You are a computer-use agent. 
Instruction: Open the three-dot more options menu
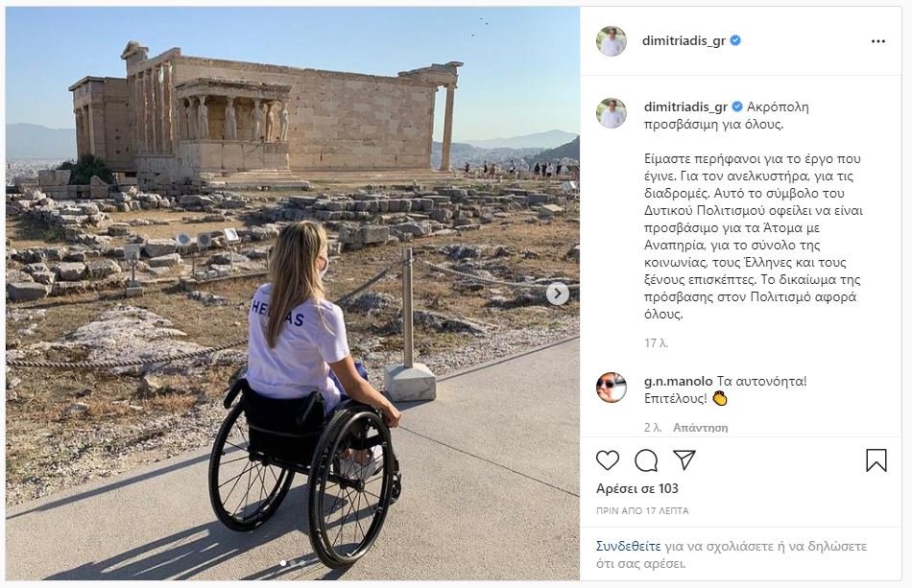tap(878, 41)
